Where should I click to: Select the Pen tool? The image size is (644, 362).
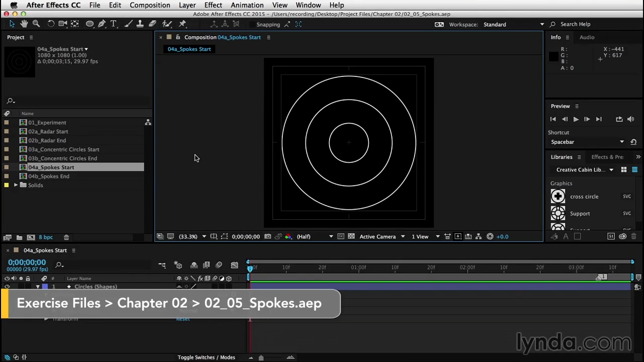[102, 24]
